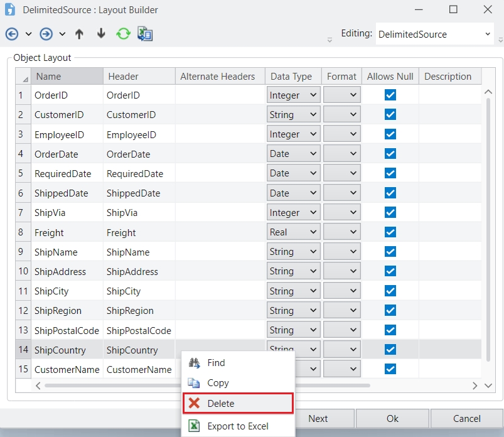Choose Export to Excel menu entry
504x437 pixels.
(237, 426)
